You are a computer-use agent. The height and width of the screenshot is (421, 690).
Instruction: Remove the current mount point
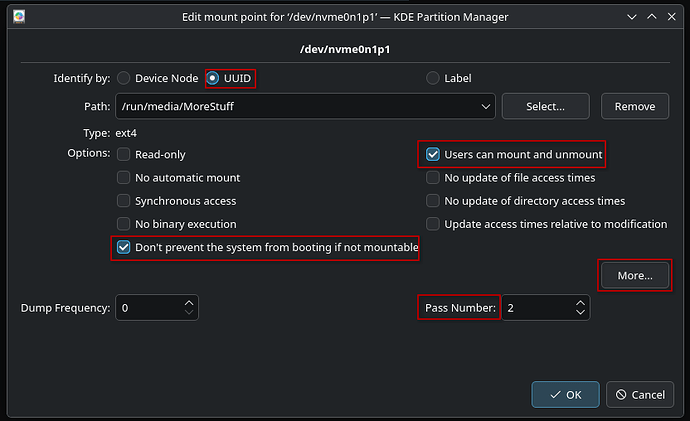click(x=635, y=106)
